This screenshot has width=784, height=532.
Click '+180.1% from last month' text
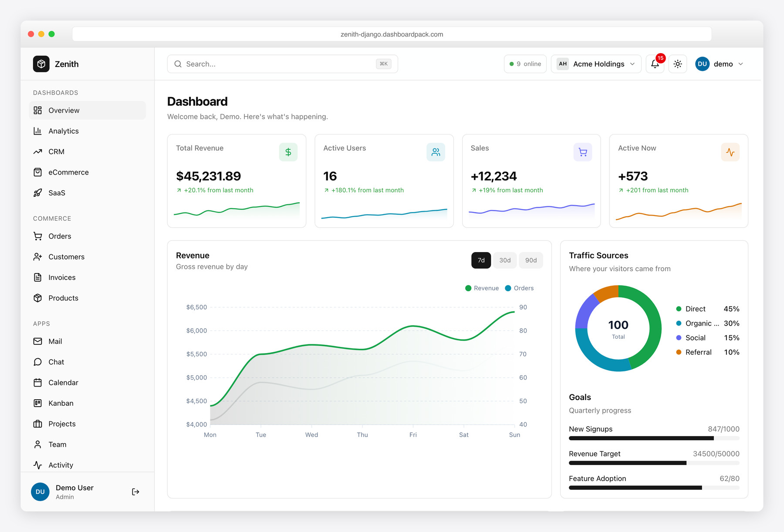coord(368,190)
